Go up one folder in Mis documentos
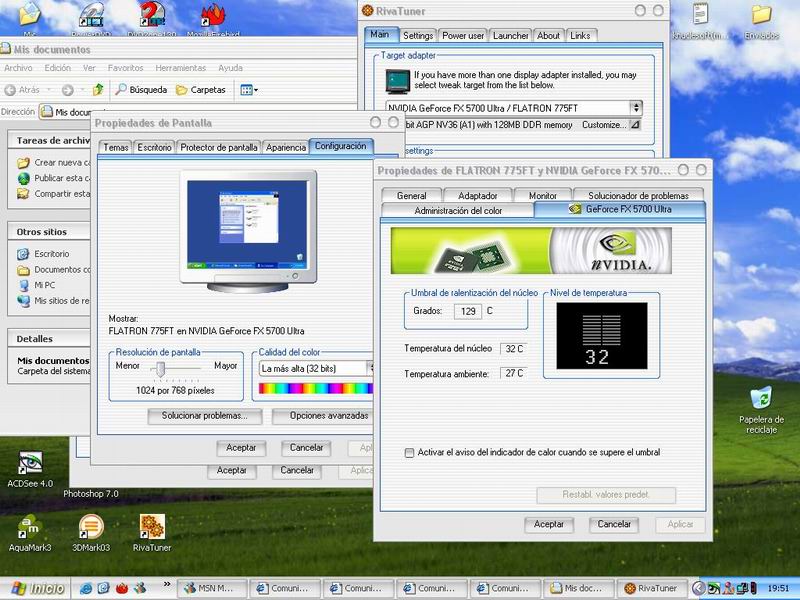The width and height of the screenshot is (800, 600). coord(98,90)
